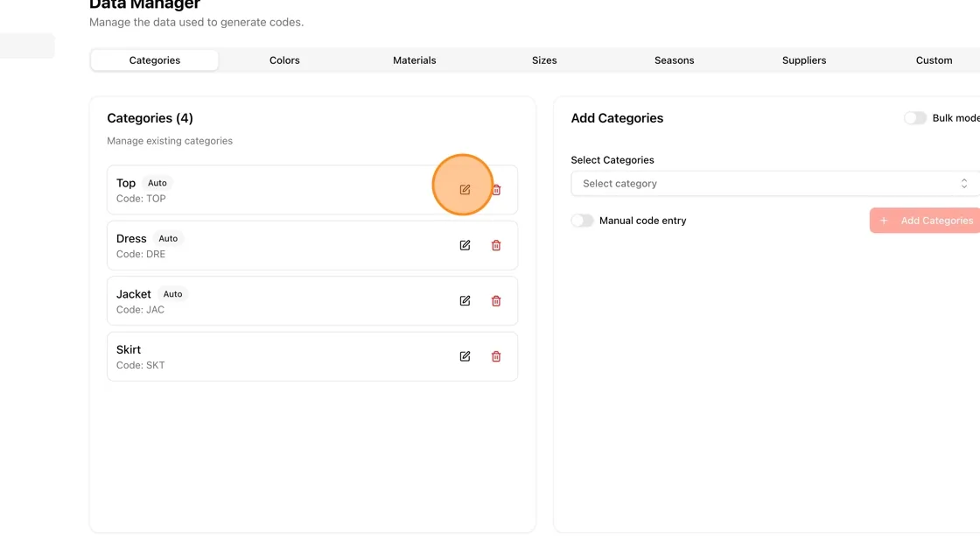This screenshot has height=548, width=980.
Task: Select the 'Code: SKT' text
Action: pos(141,365)
